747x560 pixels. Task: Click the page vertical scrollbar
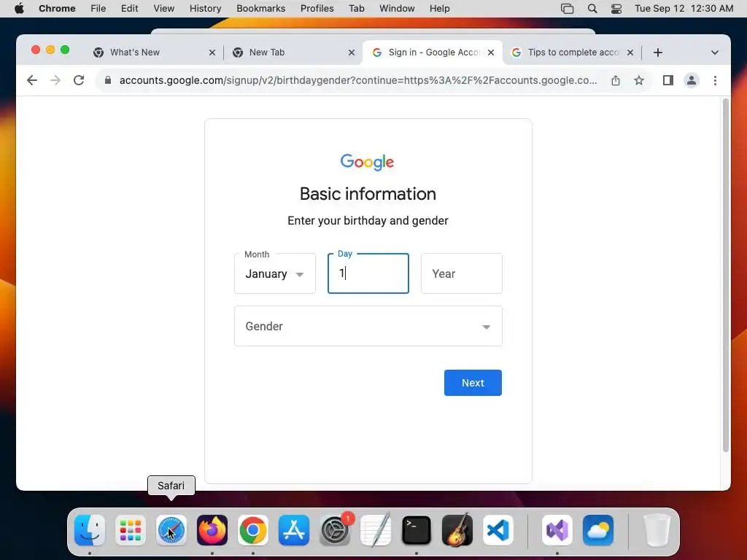[726, 275]
